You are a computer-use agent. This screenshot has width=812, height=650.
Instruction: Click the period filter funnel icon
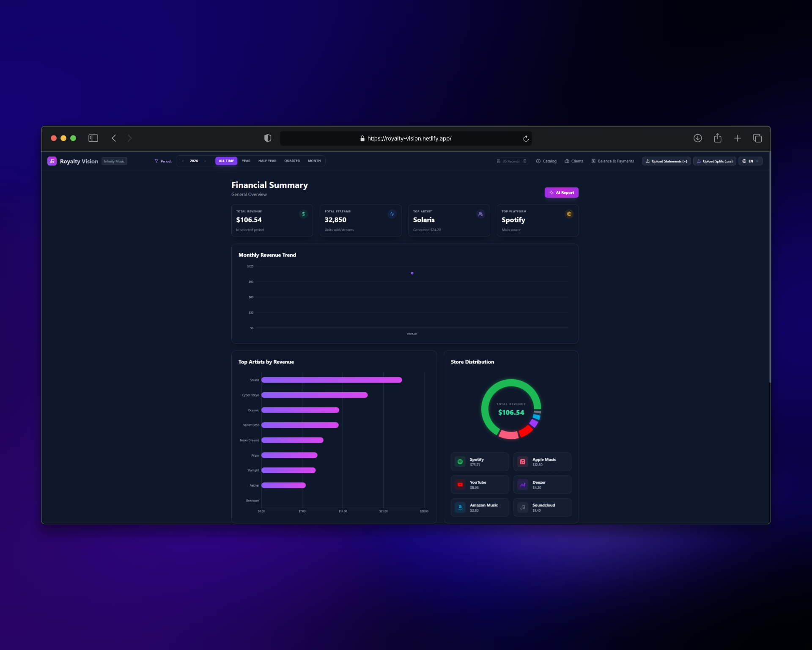pos(156,161)
